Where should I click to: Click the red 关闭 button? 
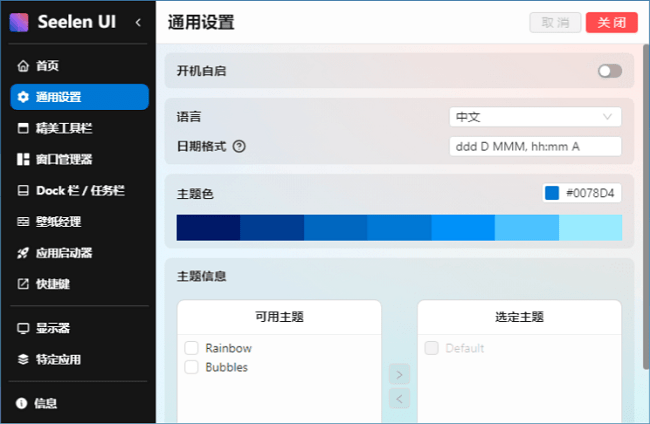(611, 22)
